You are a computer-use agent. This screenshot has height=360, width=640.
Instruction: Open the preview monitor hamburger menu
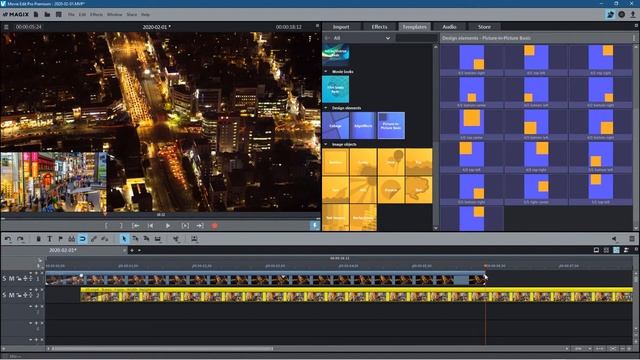pyautogui.click(x=6, y=27)
